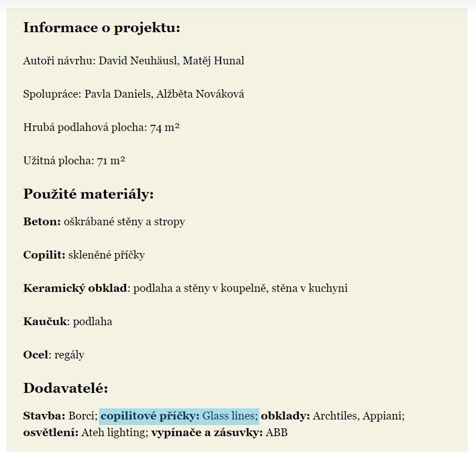476x460 pixels.
Task: Click the bold "vypínače a zásuvky:" label
Action: [207, 433]
